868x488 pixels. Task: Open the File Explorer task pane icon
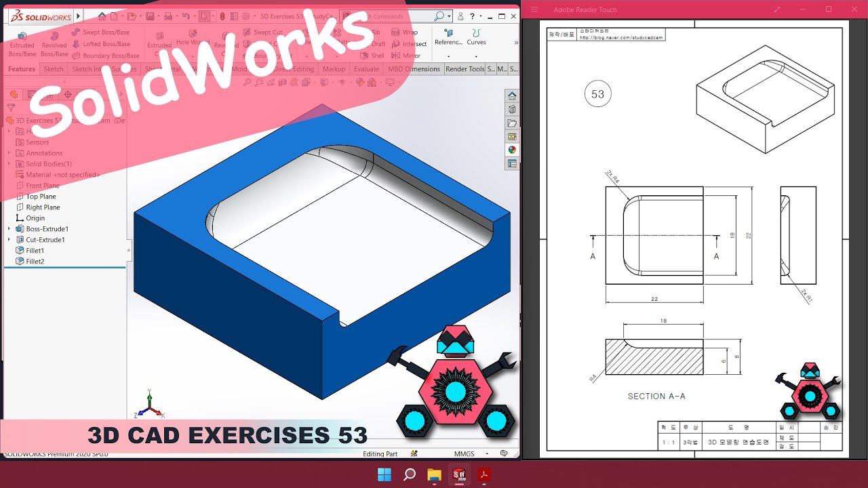coord(512,123)
